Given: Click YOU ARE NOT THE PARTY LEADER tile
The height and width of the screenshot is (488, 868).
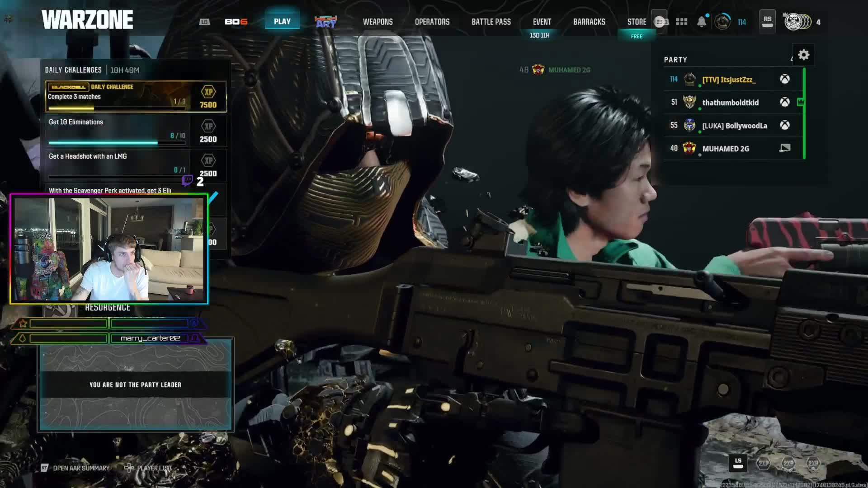Looking at the screenshot, I should [135, 385].
